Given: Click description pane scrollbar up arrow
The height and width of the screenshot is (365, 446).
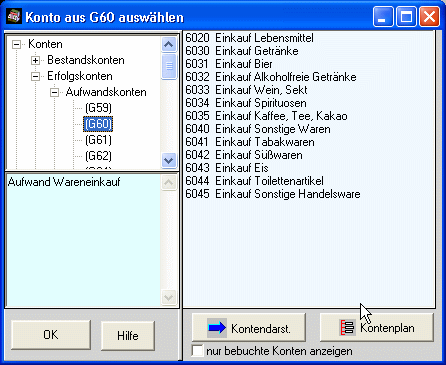Looking at the screenshot, I should coord(169,182).
